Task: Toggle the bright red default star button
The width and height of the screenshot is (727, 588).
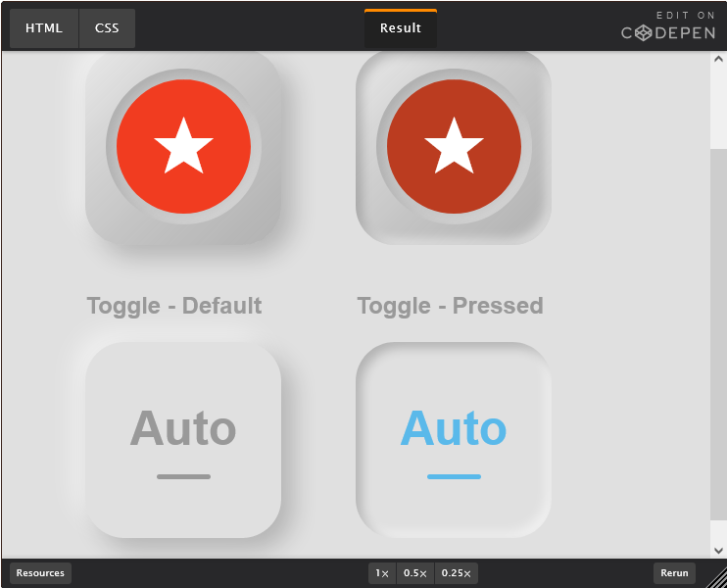Action: [x=183, y=147]
